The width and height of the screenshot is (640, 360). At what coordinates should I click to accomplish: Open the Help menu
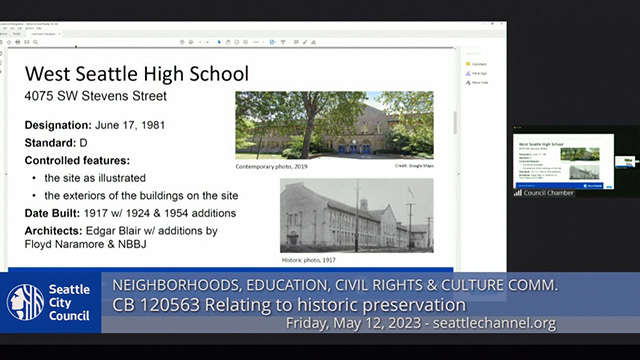point(39,28)
